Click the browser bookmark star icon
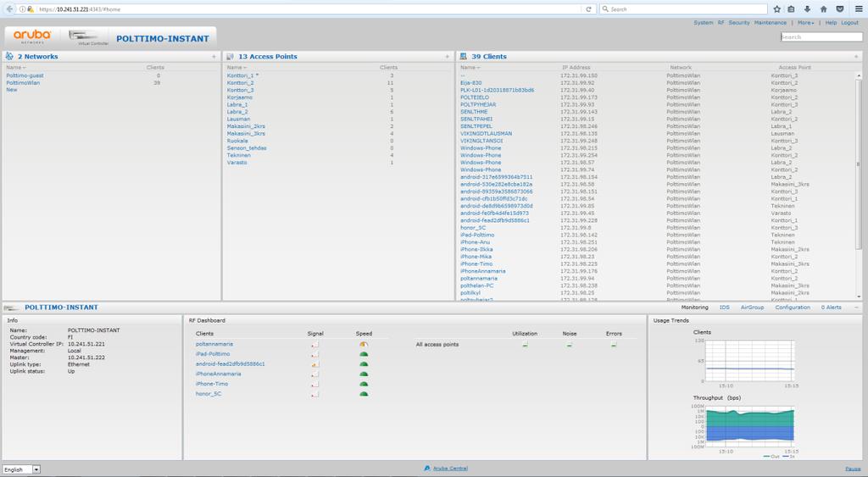 point(776,8)
